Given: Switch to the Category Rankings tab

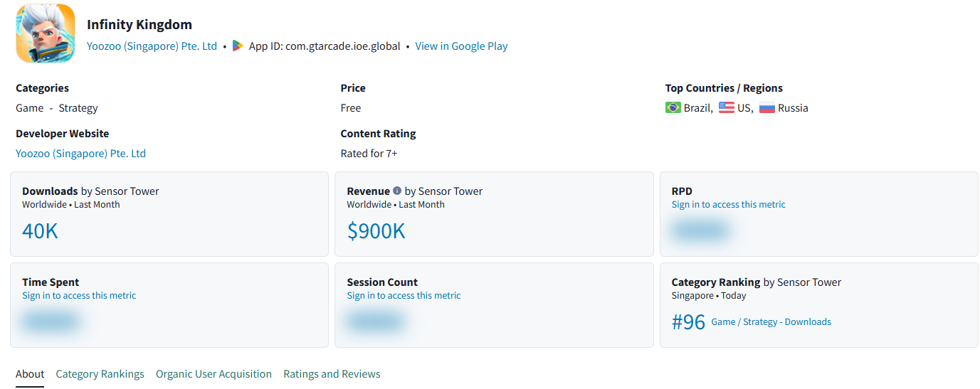Looking at the screenshot, I should point(100,374).
